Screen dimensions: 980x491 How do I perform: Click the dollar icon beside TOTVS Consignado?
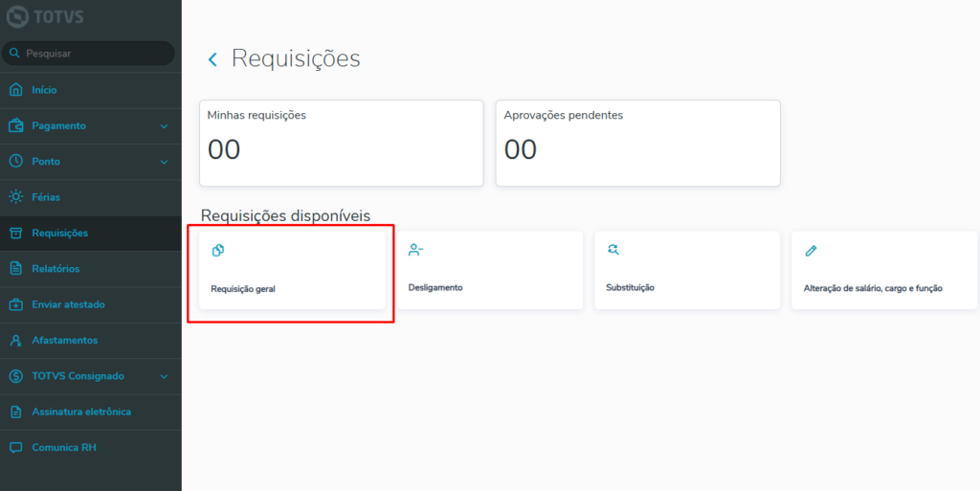(x=15, y=376)
